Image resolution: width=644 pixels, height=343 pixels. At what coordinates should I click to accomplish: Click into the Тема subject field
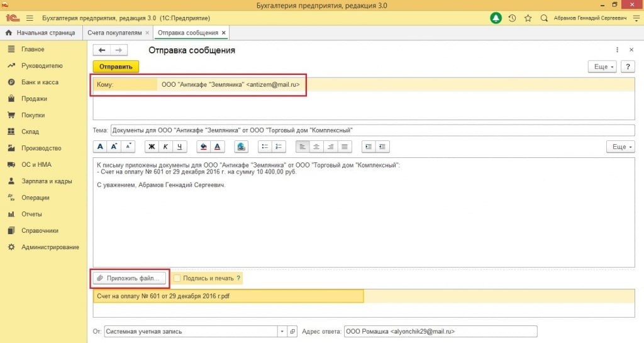(x=371, y=130)
